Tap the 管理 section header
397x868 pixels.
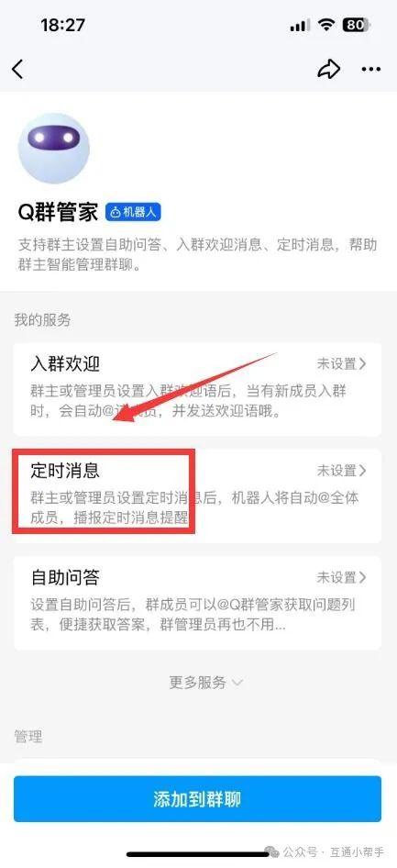point(28,736)
